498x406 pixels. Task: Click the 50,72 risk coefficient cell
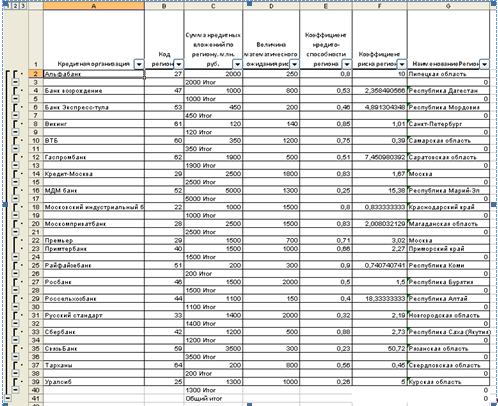tap(380, 349)
